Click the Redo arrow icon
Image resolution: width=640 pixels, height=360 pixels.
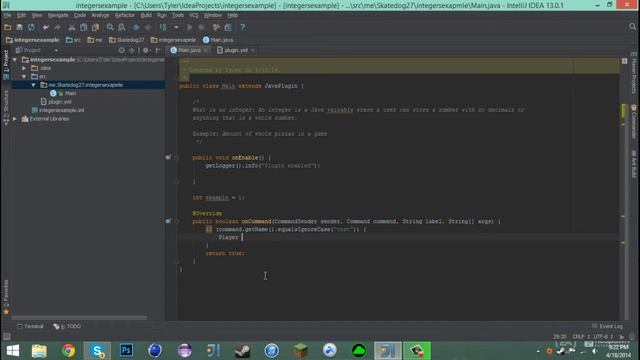57,27
